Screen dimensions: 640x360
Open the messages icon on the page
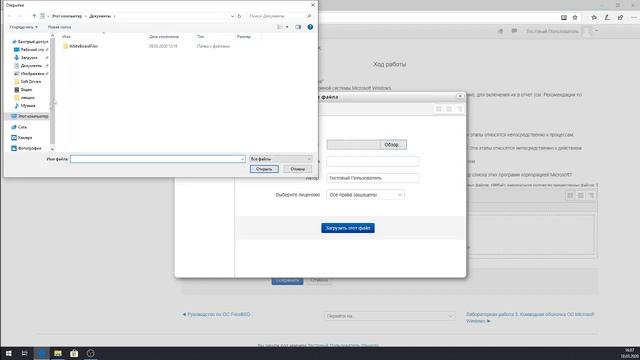tap(514, 31)
